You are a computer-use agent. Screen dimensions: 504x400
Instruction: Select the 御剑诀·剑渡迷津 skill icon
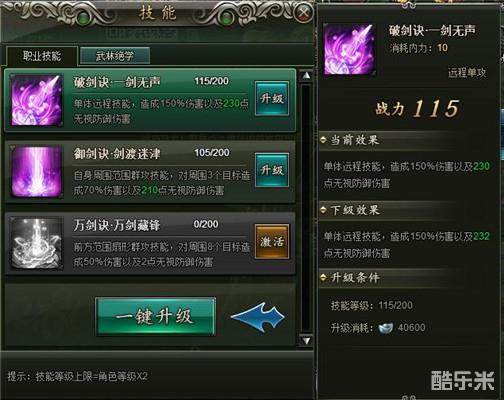pos(37,172)
